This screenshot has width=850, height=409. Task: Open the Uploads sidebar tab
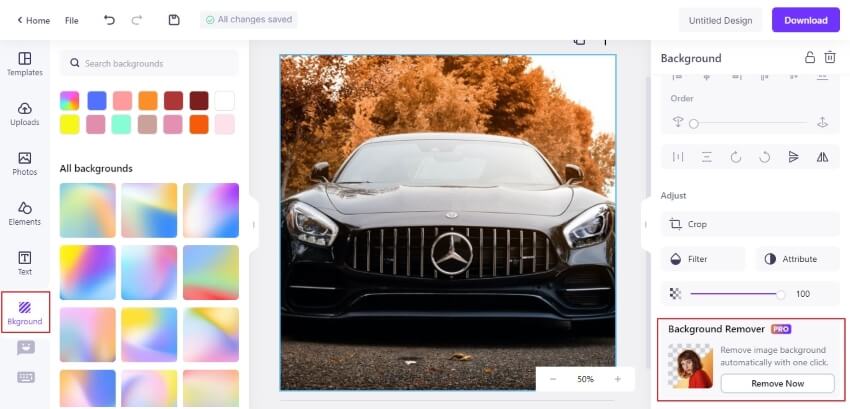[x=25, y=114]
